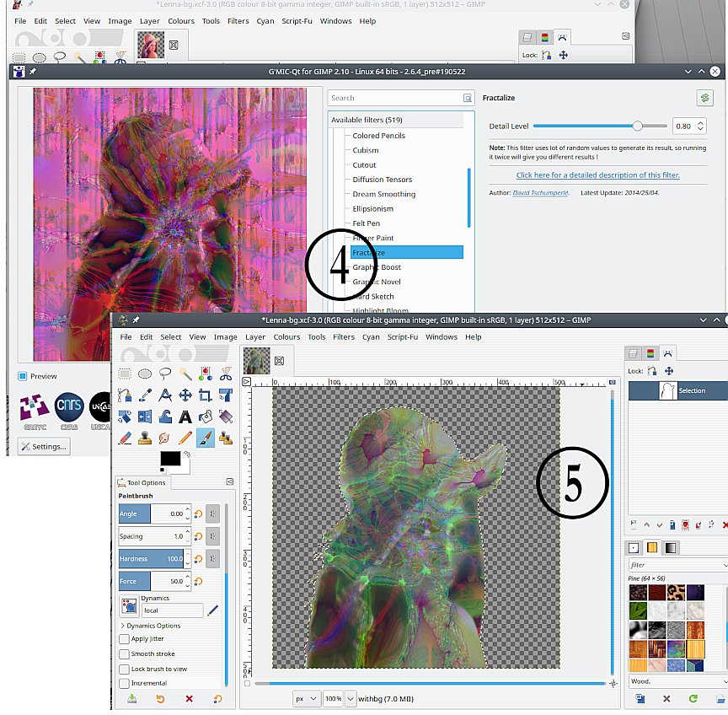Viewport: 728px width, 715px height.
Task: Duplicate the path in Paths panel
Action: tap(672, 525)
